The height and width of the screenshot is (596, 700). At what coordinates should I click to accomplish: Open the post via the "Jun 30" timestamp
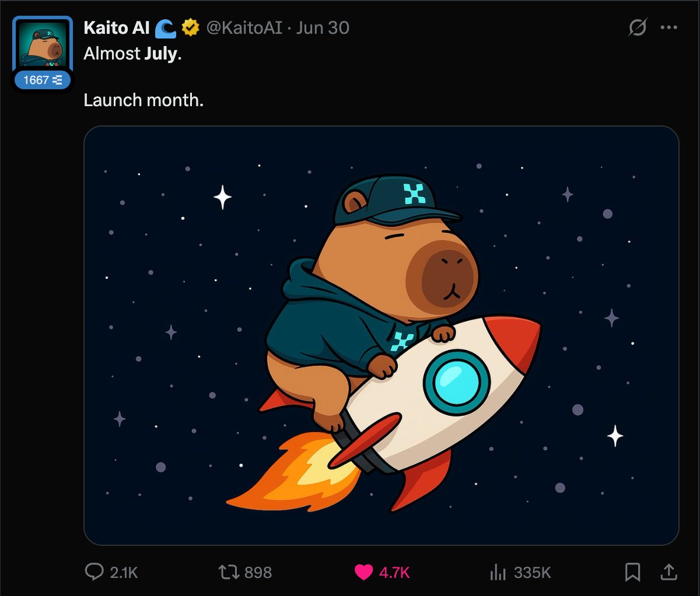point(323,27)
